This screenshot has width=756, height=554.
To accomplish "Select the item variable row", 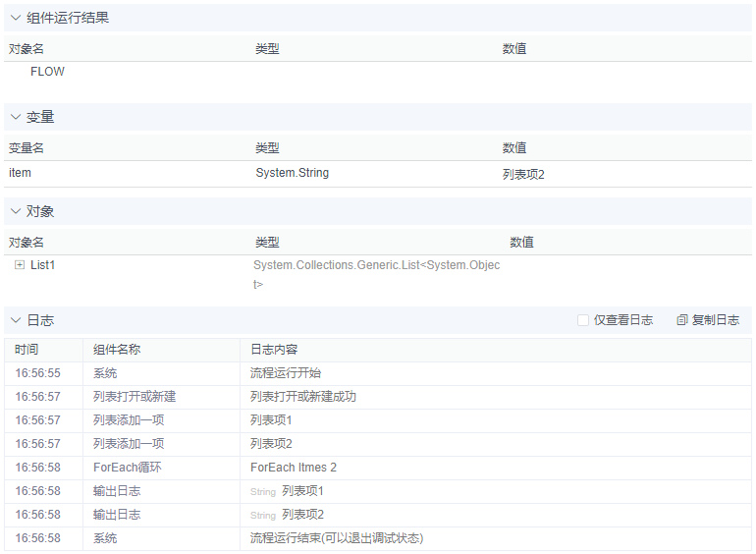I will (21, 173).
